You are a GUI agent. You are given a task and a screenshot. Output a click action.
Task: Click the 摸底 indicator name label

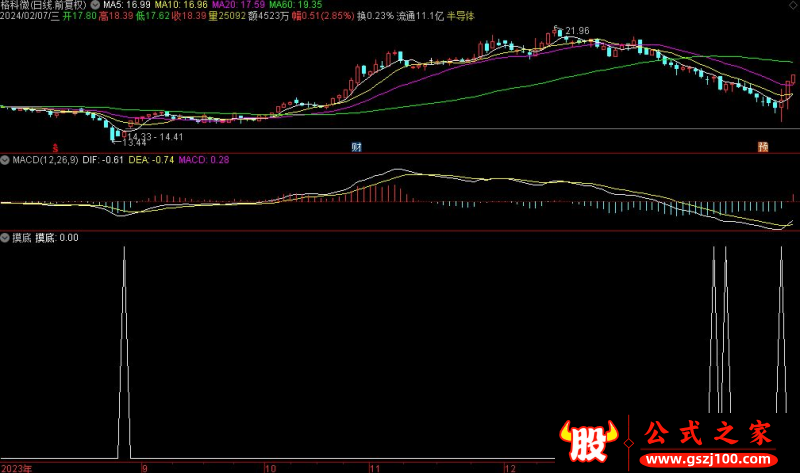pos(20,238)
